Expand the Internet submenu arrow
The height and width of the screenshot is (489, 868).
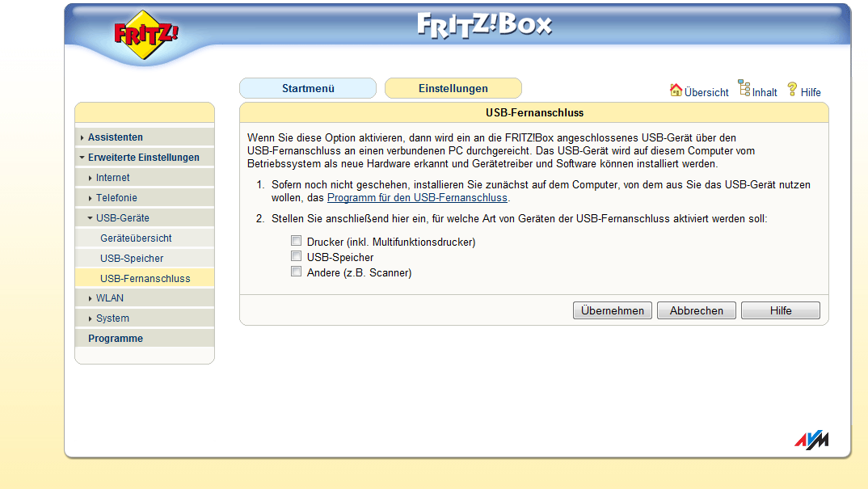91,178
